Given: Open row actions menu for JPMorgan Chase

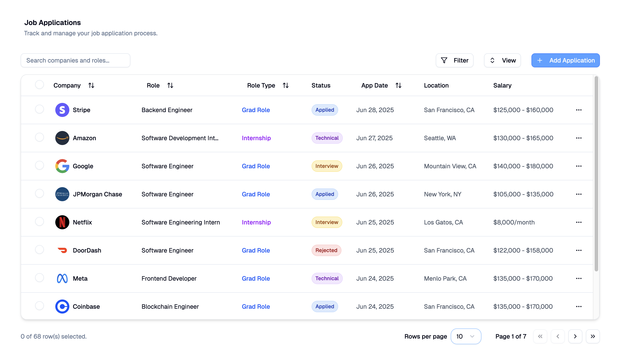Looking at the screenshot, I should pos(579,194).
